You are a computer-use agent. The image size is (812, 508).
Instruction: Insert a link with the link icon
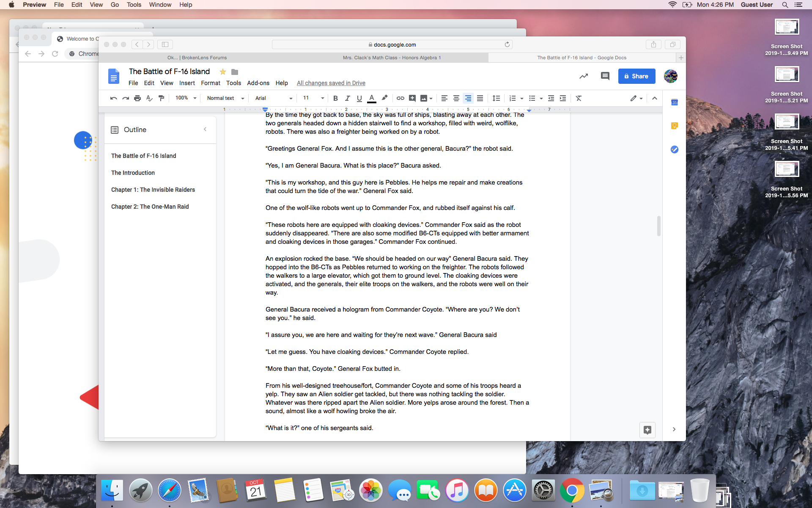(400, 98)
